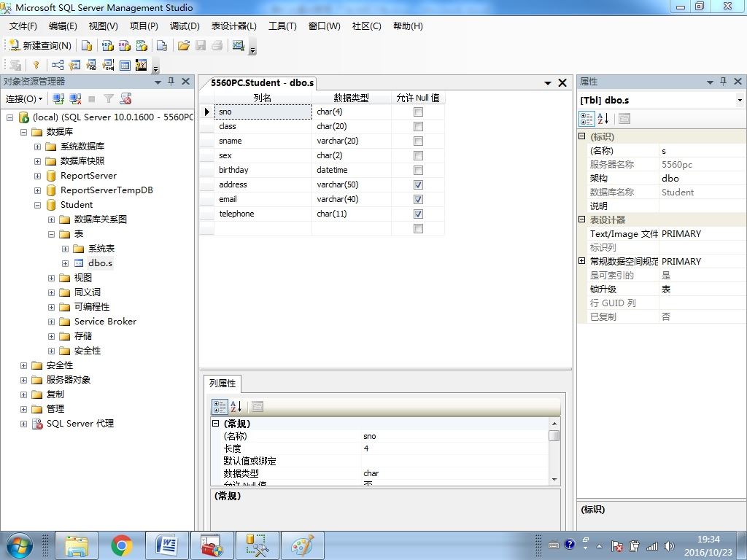The image size is (747, 560).
Task: Toggle Allow Nulls for sno column
Action: (418, 112)
